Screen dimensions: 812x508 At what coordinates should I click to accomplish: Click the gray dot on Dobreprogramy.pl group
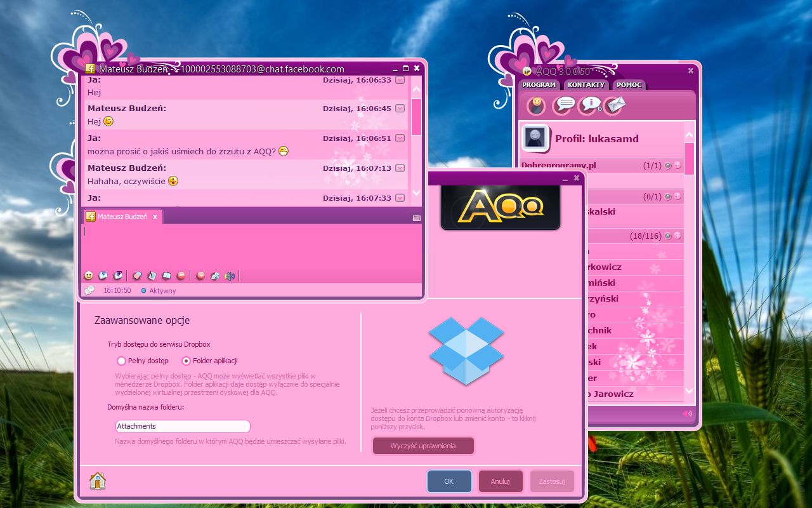[x=667, y=165]
